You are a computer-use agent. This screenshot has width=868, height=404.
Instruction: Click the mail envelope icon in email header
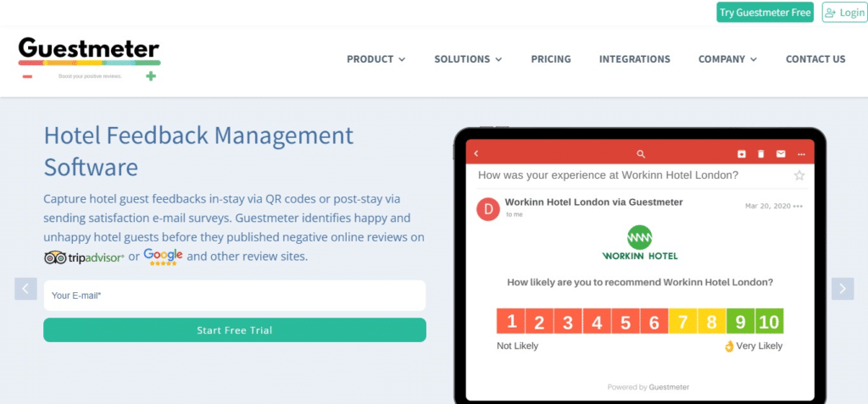[781, 154]
